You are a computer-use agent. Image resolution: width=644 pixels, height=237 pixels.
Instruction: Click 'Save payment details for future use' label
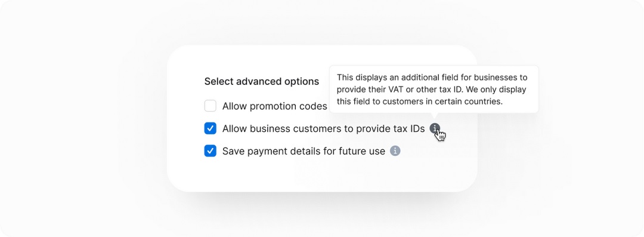(304, 152)
